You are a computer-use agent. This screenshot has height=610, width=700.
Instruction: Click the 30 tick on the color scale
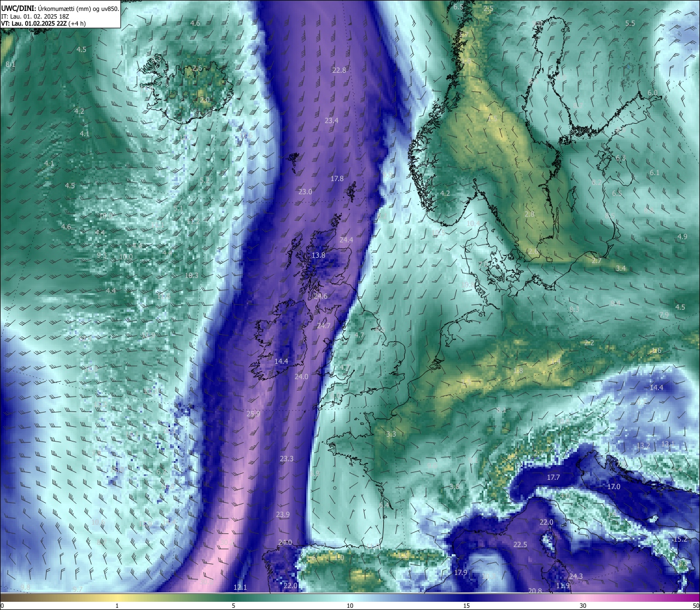[x=583, y=605]
